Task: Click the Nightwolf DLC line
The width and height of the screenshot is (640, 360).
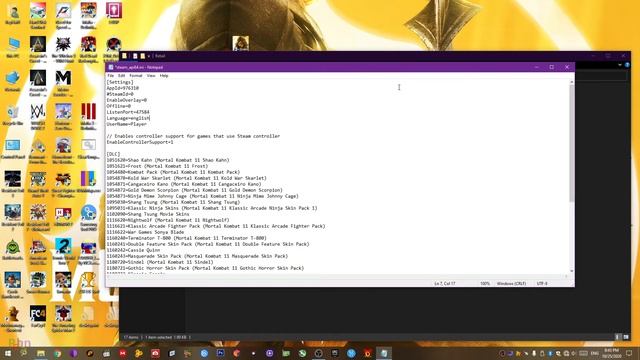Action: (x=168, y=220)
